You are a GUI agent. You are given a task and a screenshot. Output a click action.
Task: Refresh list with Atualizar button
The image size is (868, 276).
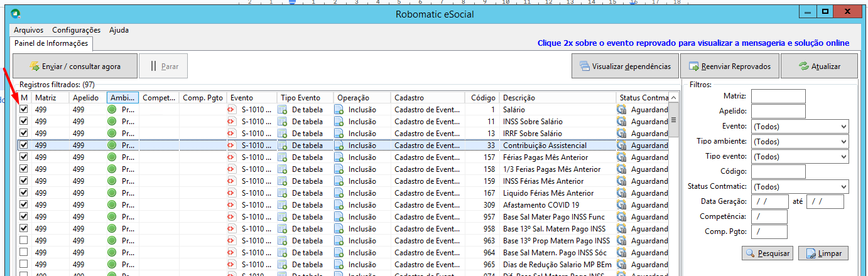coord(820,66)
